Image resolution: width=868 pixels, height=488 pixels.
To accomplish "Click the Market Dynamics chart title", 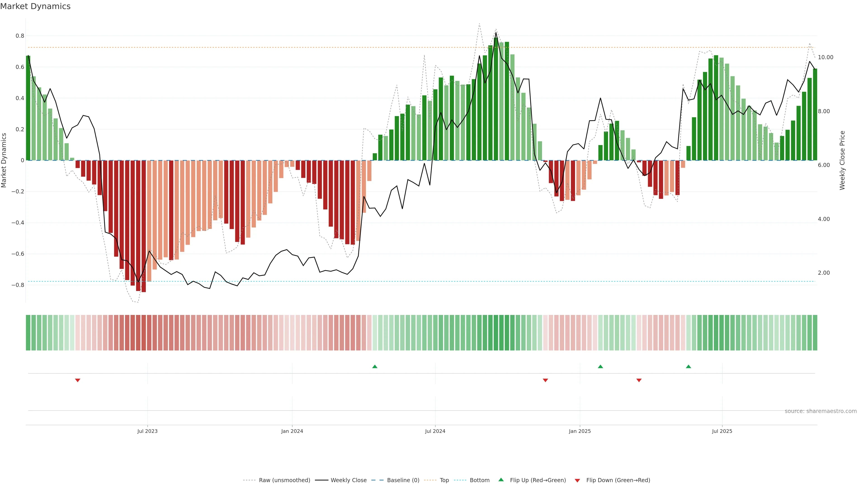I will tap(35, 6).
